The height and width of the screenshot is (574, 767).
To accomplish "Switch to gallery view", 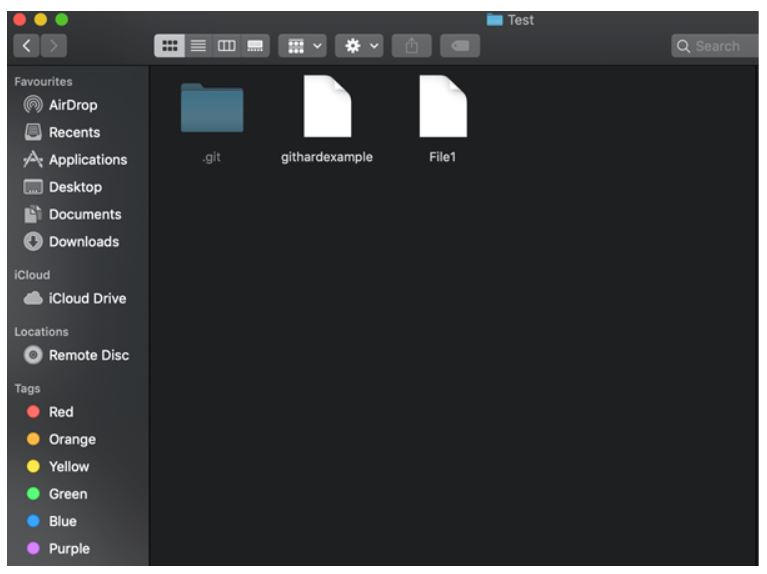I will click(x=255, y=46).
